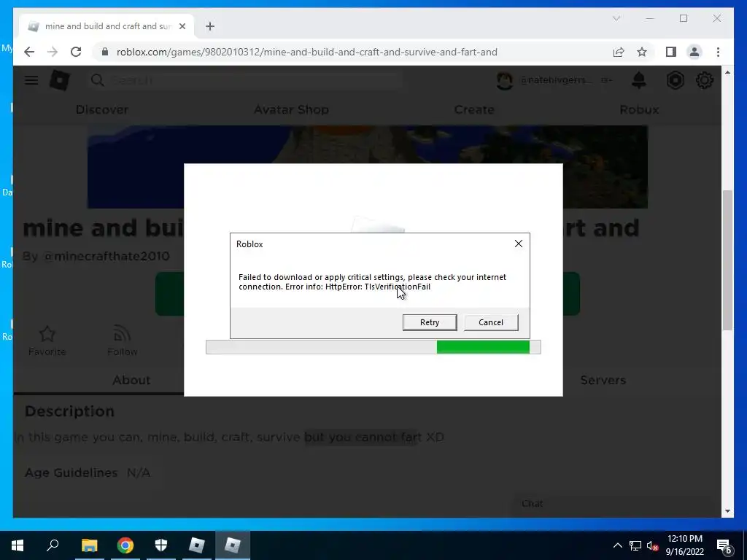Click the creator link @minecrafthate2010
This screenshot has height=560, width=747.
coord(107,256)
